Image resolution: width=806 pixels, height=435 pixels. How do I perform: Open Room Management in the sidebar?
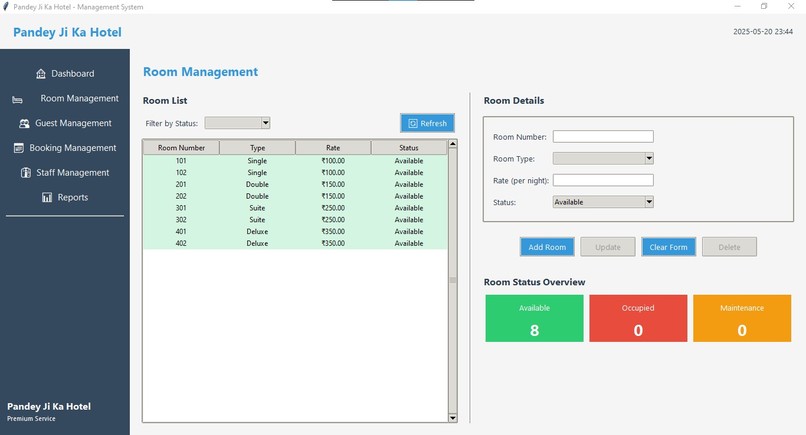tap(65, 98)
